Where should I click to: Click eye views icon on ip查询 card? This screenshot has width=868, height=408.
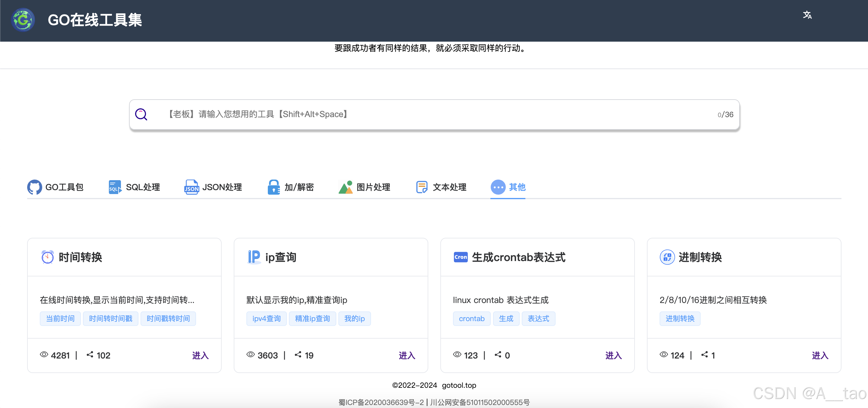click(250, 355)
